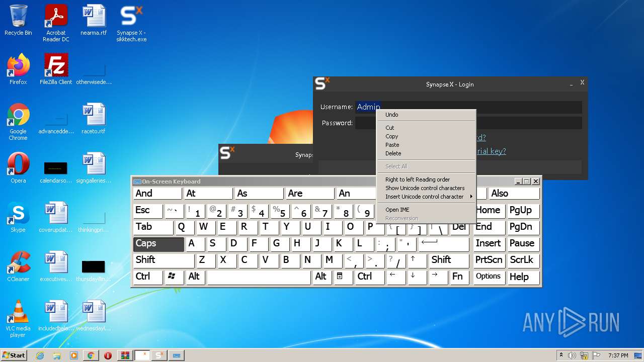This screenshot has height=362, width=644.
Task: Click the volume speaker tray icon
Action: (x=572, y=355)
